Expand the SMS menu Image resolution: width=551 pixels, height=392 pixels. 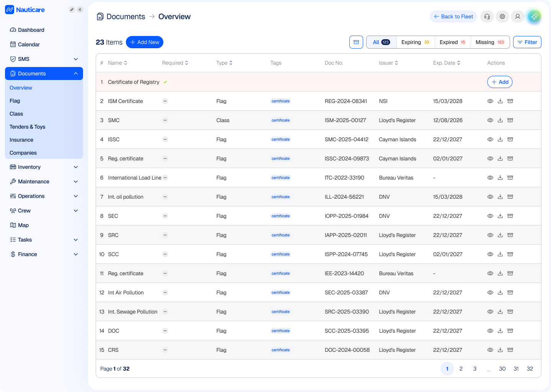pos(44,59)
